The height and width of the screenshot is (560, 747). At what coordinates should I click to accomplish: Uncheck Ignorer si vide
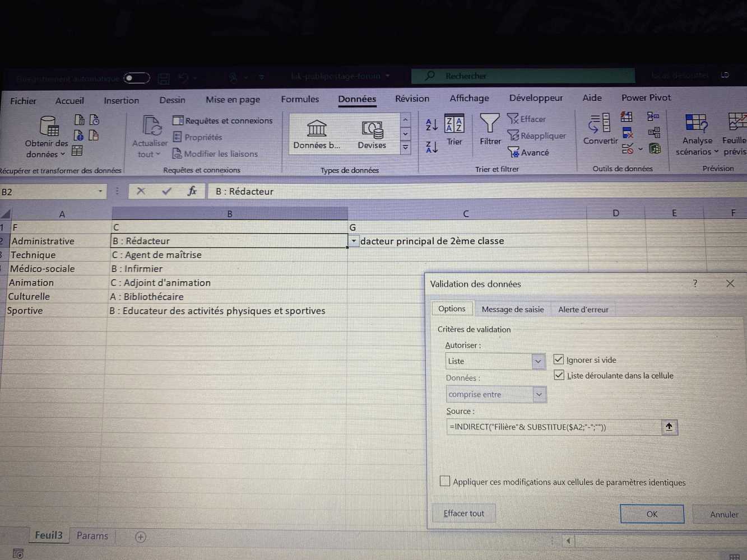point(559,360)
